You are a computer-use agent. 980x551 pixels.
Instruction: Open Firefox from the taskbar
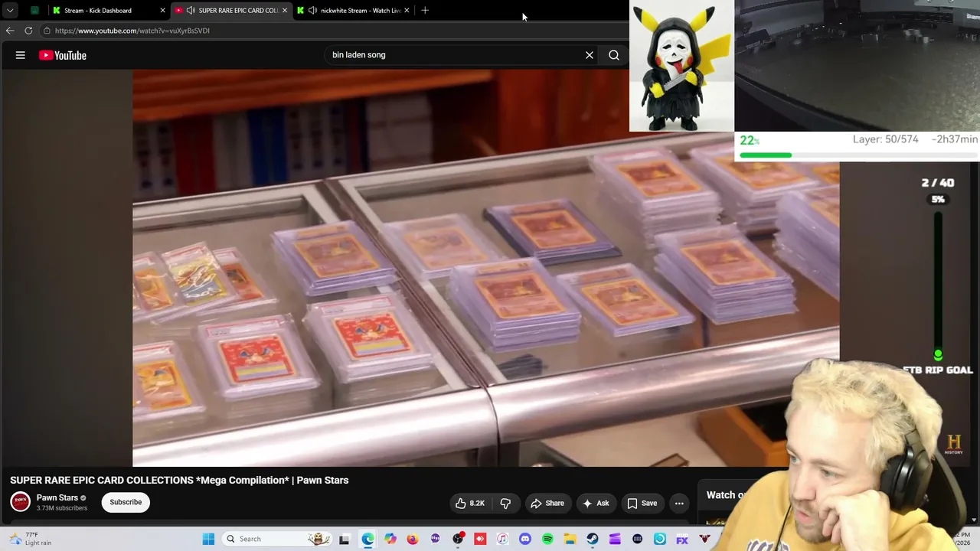(x=413, y=539)
